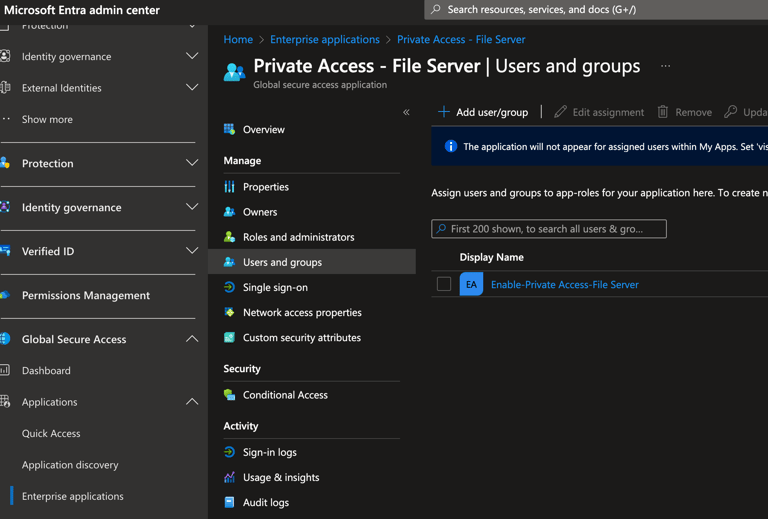Click the pencil icon for Edit assignment

(560, 112)
